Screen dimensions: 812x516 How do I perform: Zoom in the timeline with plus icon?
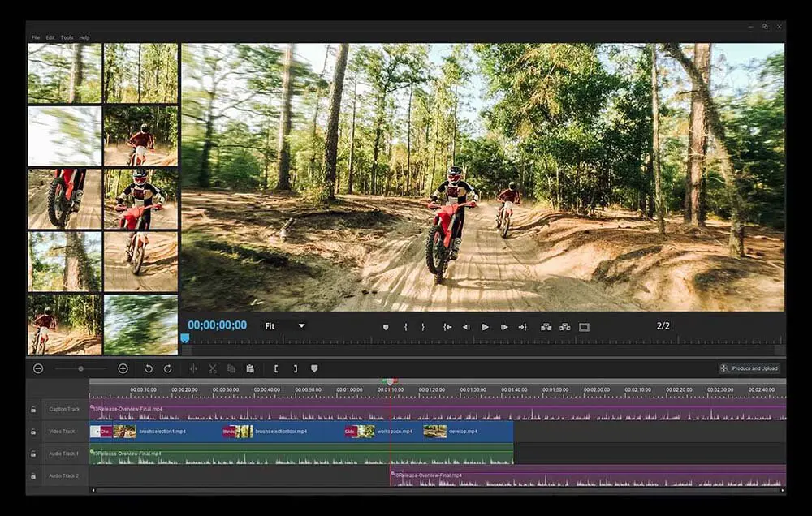click(123, 368)
